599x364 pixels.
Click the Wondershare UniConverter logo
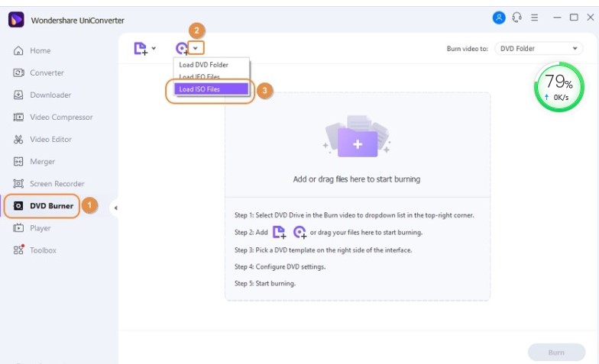pyautogui.click(x=16, y=20)
